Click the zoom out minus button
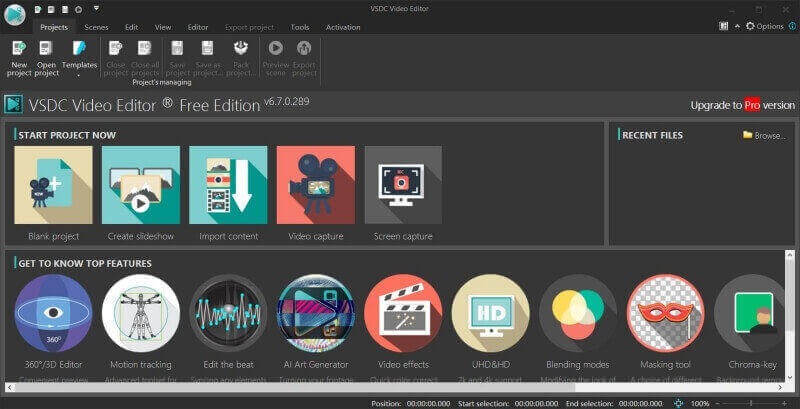This screenshot has height=409, width=800. pos(718,403)
